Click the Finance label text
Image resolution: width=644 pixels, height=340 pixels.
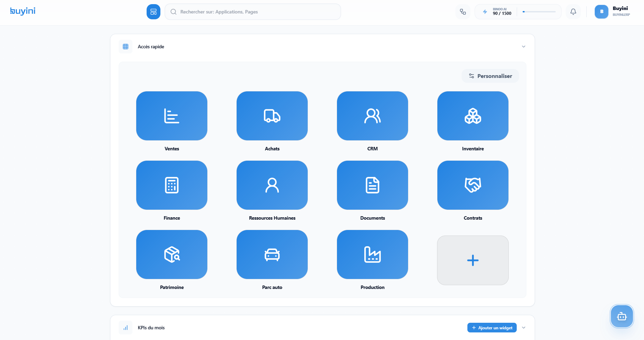172,218
